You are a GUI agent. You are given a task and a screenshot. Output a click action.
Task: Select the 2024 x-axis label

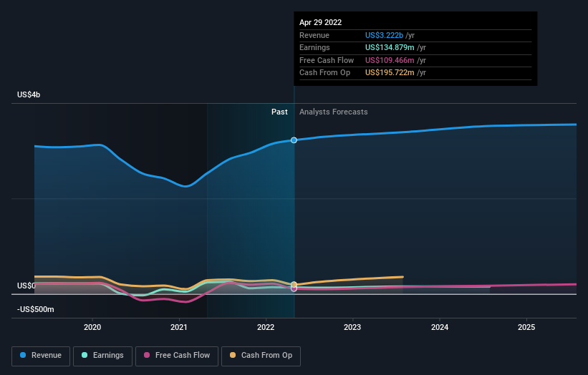tap(440, 328)
